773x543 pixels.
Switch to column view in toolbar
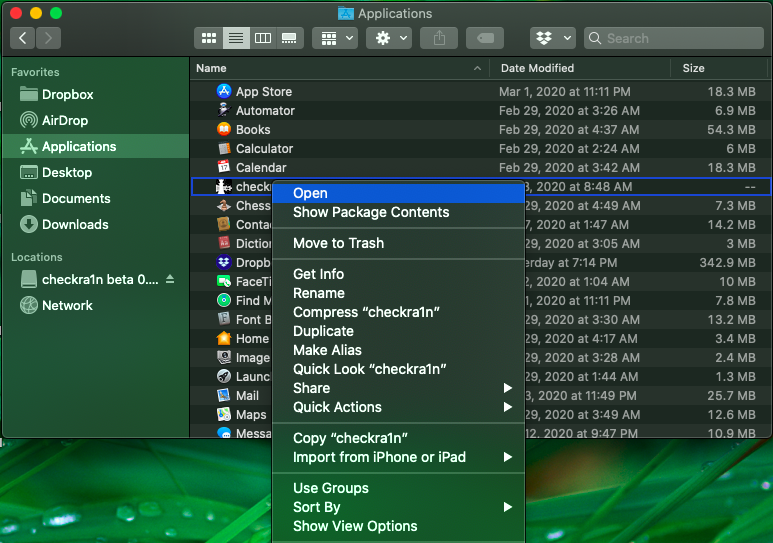[x=263, y=38]
